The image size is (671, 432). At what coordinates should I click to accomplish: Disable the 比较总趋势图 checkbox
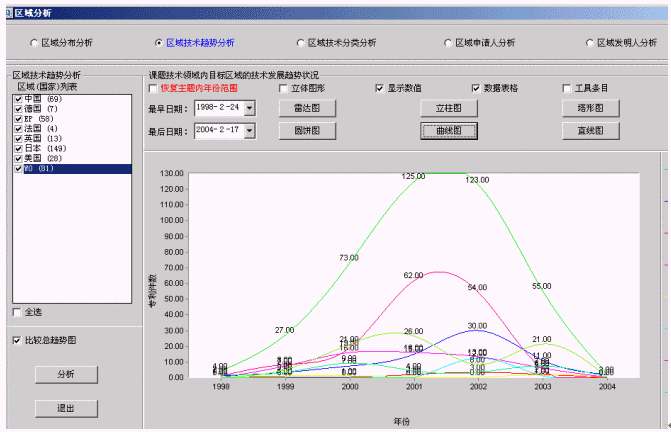click(17, 340)
